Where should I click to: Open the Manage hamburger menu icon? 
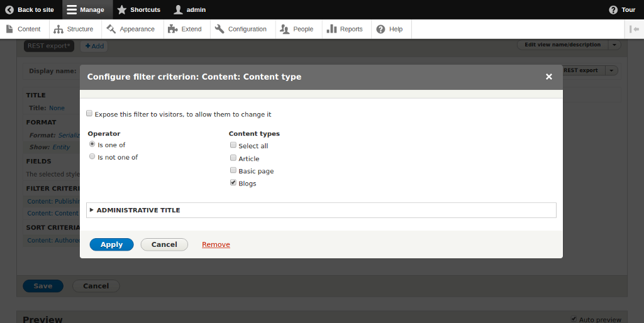pos(72,10)
